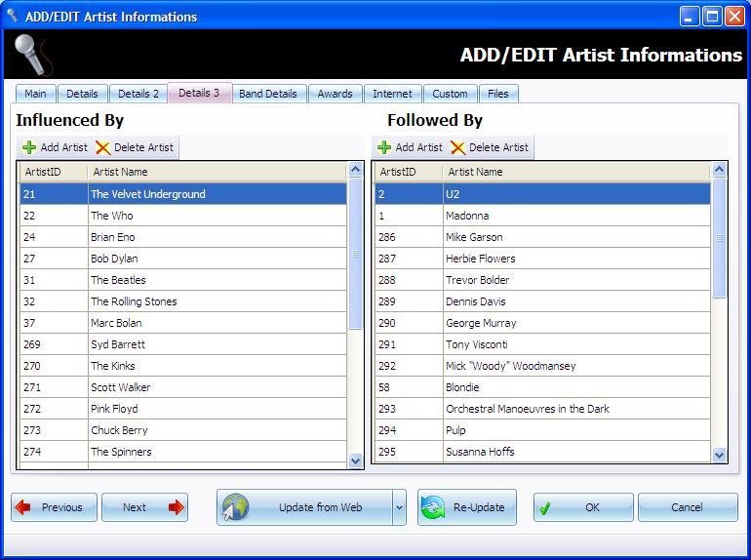Viewport: 751px width, 560px height.
Task: Open the Custom tab
Action: pos(451,94)
